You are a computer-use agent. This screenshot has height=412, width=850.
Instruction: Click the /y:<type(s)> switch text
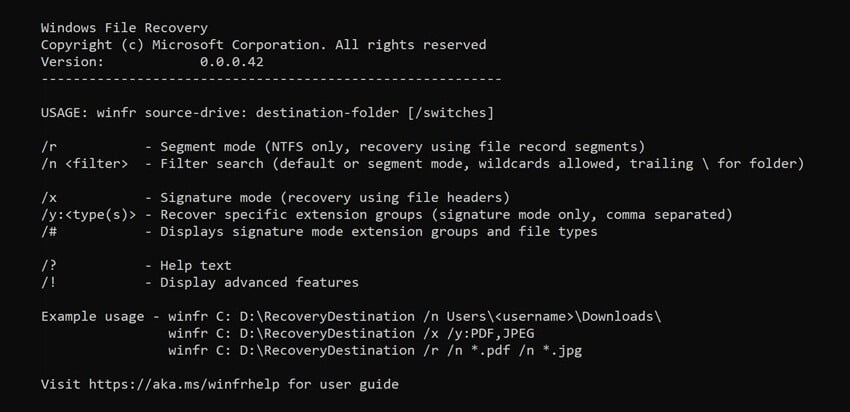[88, 214]
